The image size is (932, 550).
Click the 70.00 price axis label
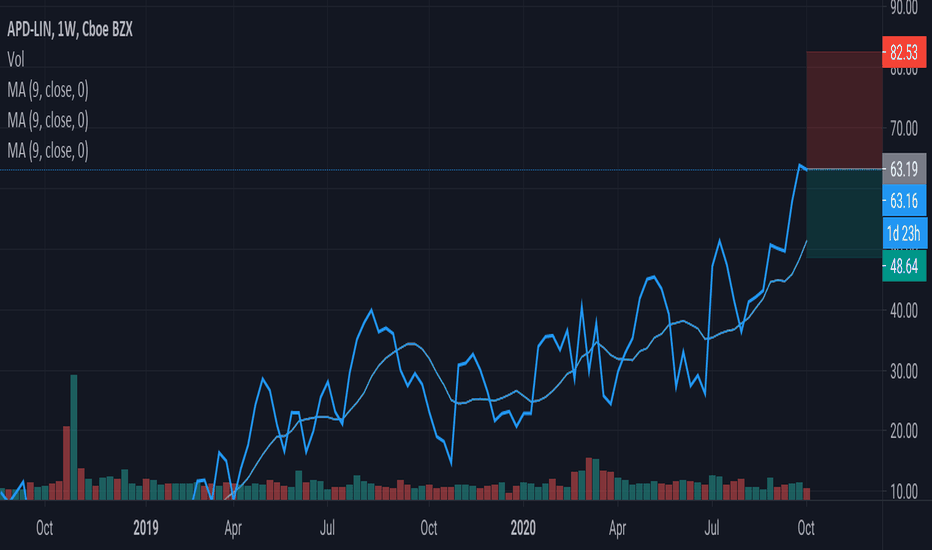pos(903,128)
